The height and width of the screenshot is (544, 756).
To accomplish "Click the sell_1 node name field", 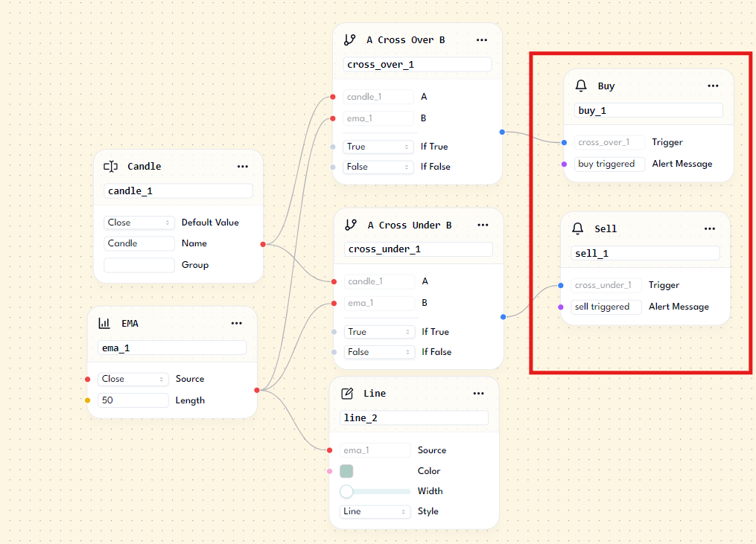I will coord(645,254).
